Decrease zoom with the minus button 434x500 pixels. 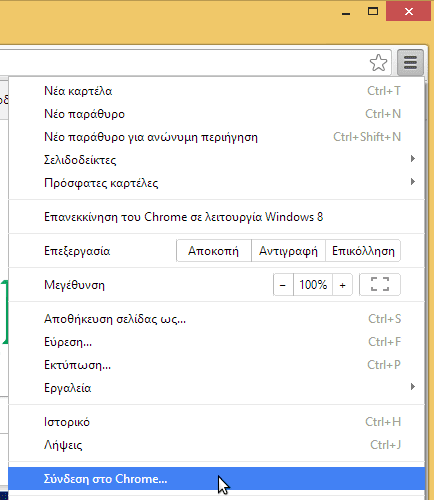(283, 285)
